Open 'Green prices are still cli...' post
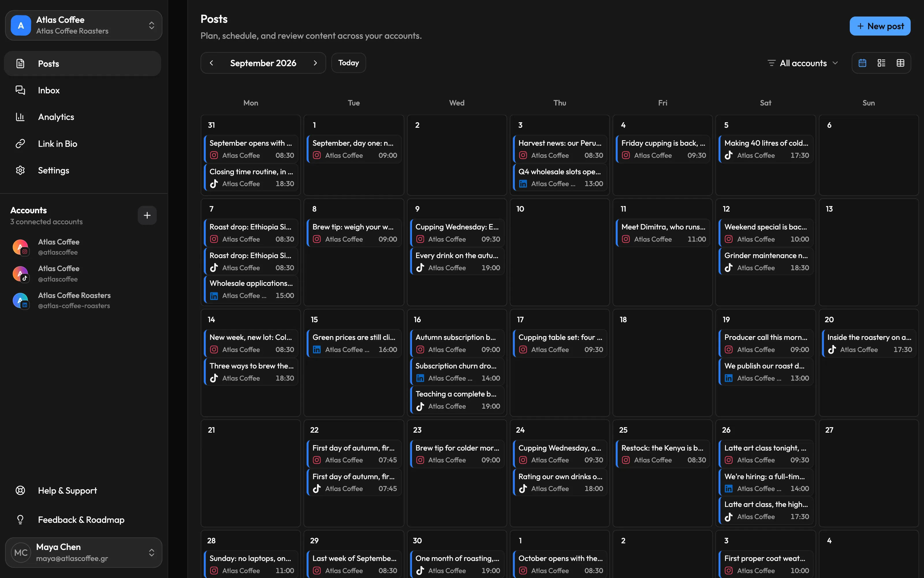This screenshot has height=578, width=924. (x=354, y=343)
